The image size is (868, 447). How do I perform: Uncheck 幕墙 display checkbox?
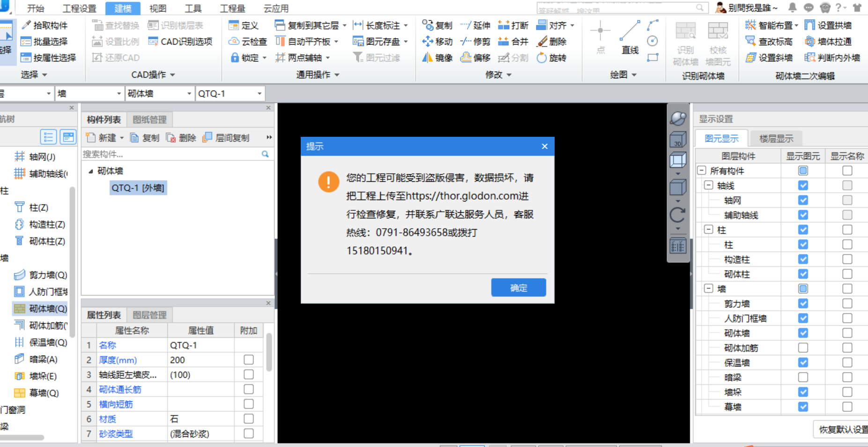803,407
